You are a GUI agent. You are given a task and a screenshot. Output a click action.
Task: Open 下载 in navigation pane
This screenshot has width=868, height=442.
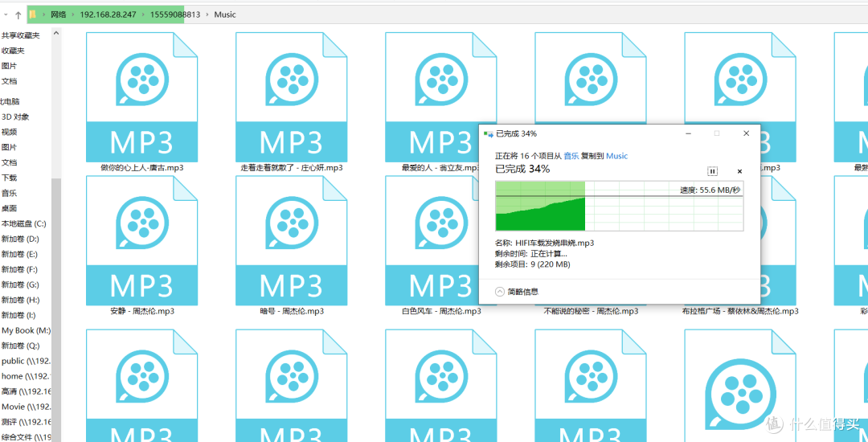coord(9,178)
